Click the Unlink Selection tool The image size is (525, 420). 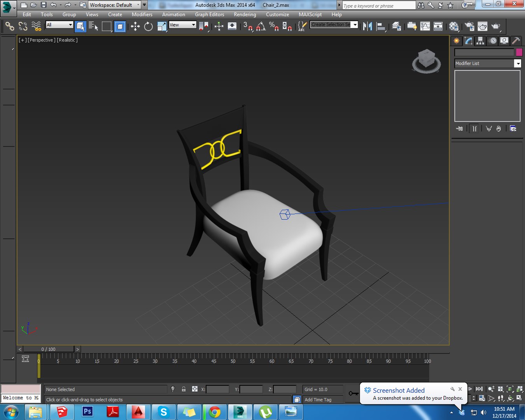(23, 26)
